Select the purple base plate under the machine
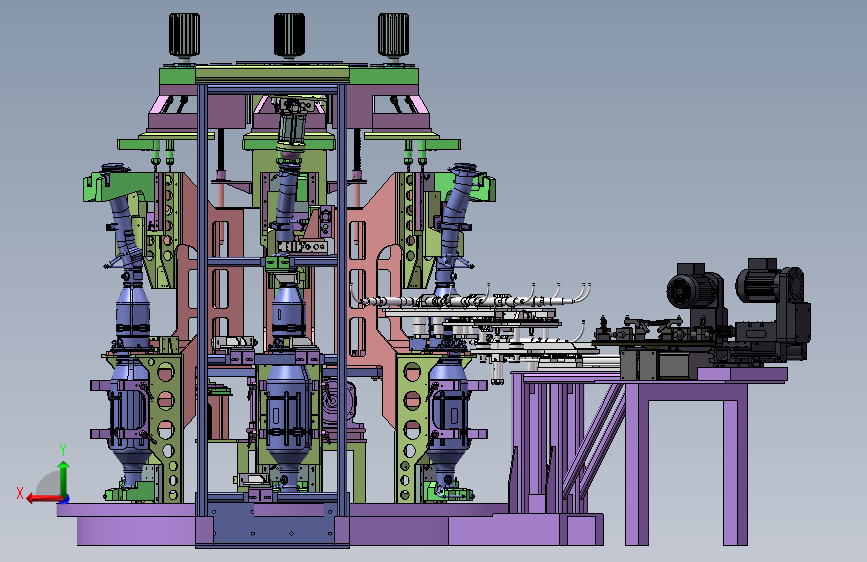867x562 pixels. pyautogui.click(x=330, y=524)
